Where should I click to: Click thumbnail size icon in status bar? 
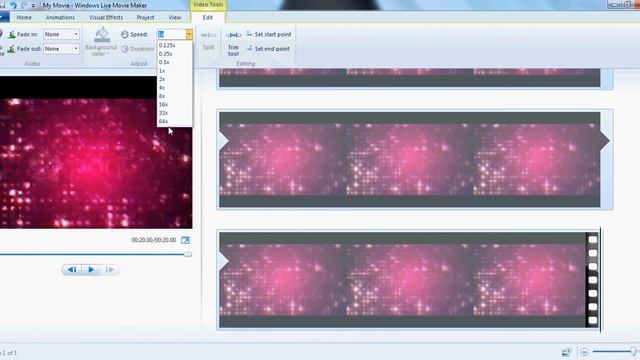pos(567,352)
